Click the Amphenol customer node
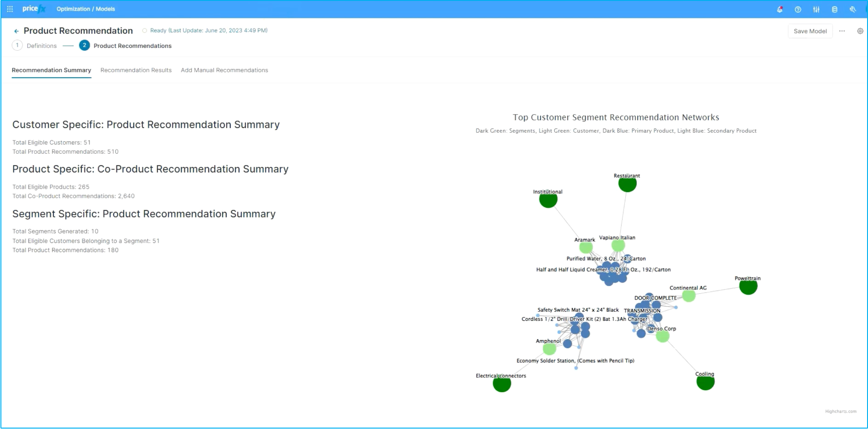The width and height of the screenshot is (868, 429). pos(550,348)
